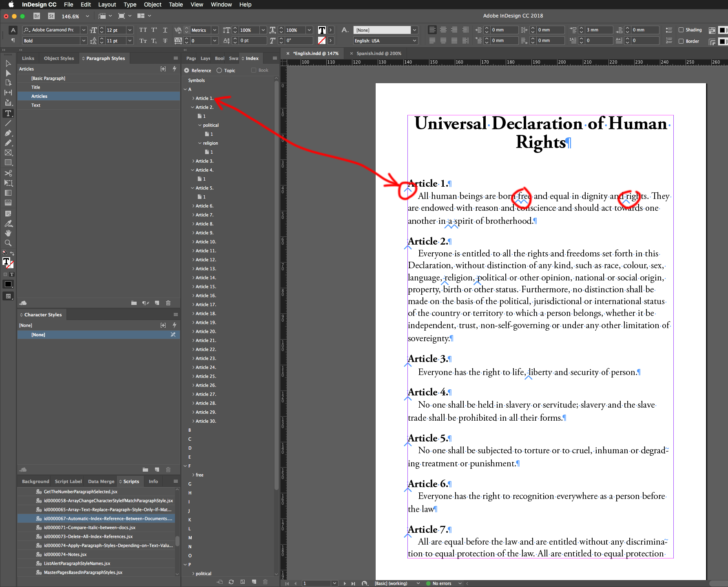Select the Reference radio button
Image resolution: width=728 pixels, height=587 pixels.
pos(187,71)
